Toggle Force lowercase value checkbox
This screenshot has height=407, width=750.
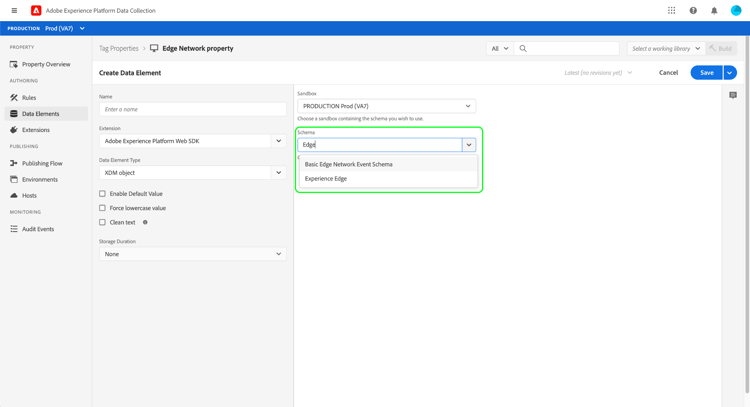[x=102, y=208]
